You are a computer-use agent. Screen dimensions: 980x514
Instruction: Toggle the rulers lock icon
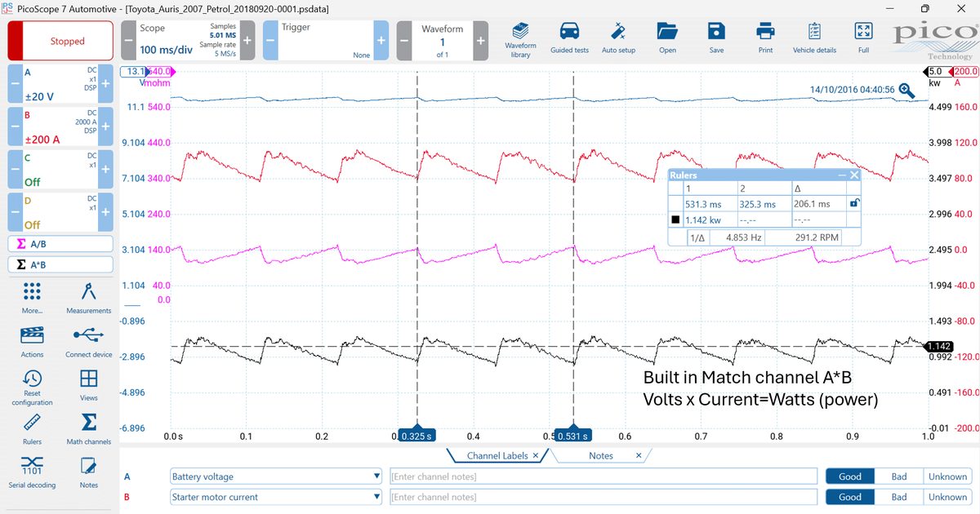[853, 203]
